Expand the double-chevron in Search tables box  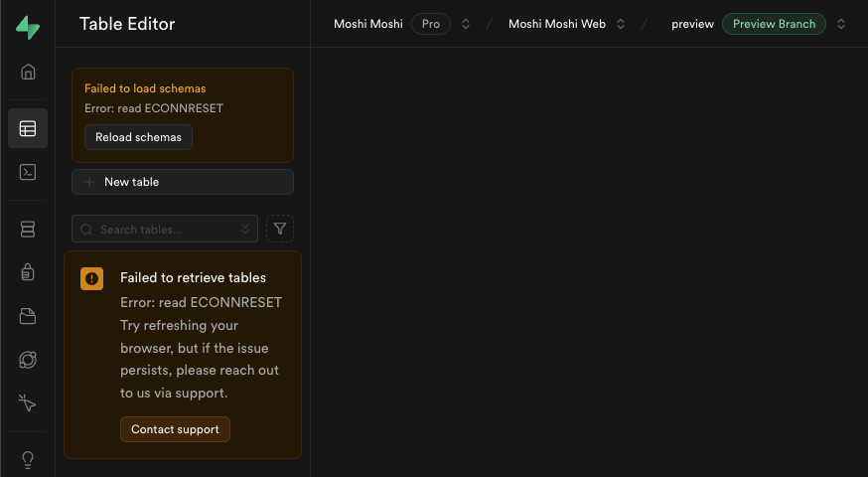click(x=245, y=229)
